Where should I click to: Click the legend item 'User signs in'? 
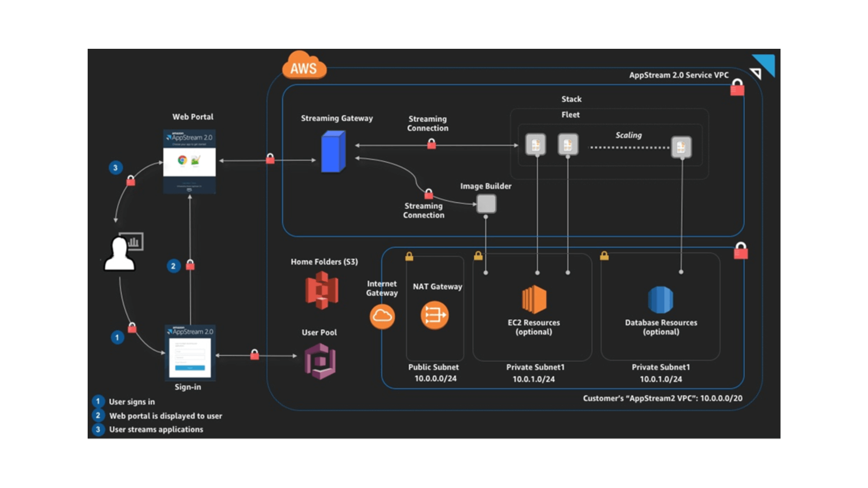tap(132, 402)
